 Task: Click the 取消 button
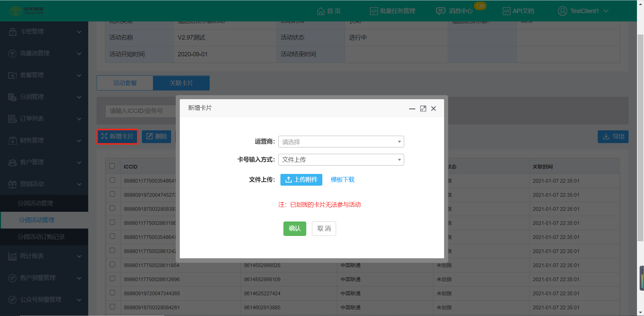tap(324, 229)
